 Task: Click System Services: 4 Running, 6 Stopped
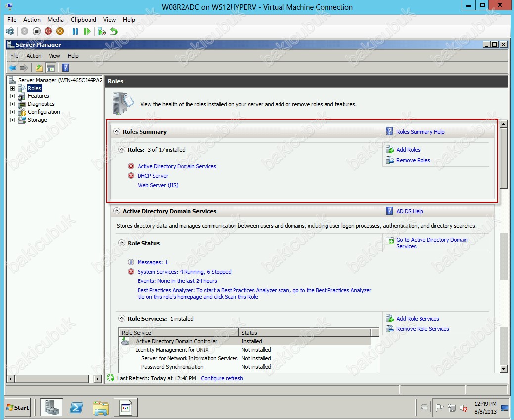click(184, 272)
